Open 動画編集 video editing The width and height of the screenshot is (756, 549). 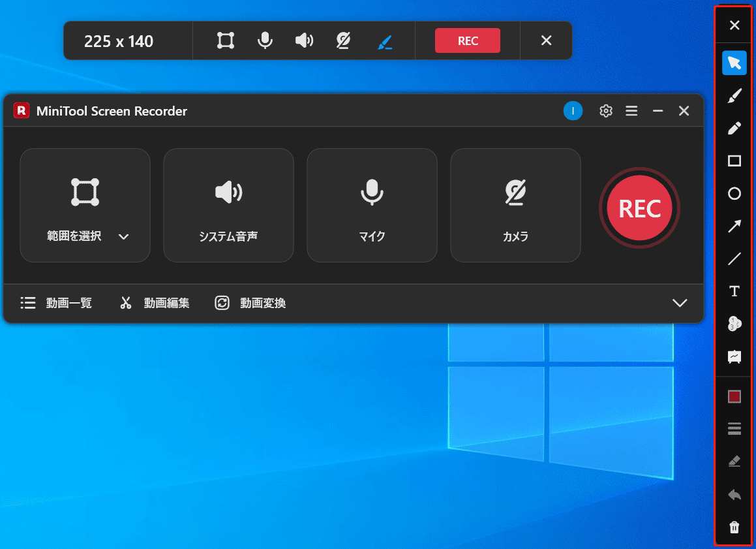pyautogui.click(x=155, y=303)
